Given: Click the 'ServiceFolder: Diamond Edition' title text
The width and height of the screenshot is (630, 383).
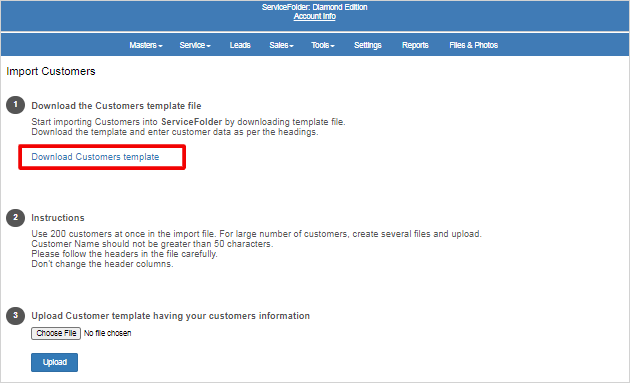Looking at the screenshot, I should [x=315, y=7].
